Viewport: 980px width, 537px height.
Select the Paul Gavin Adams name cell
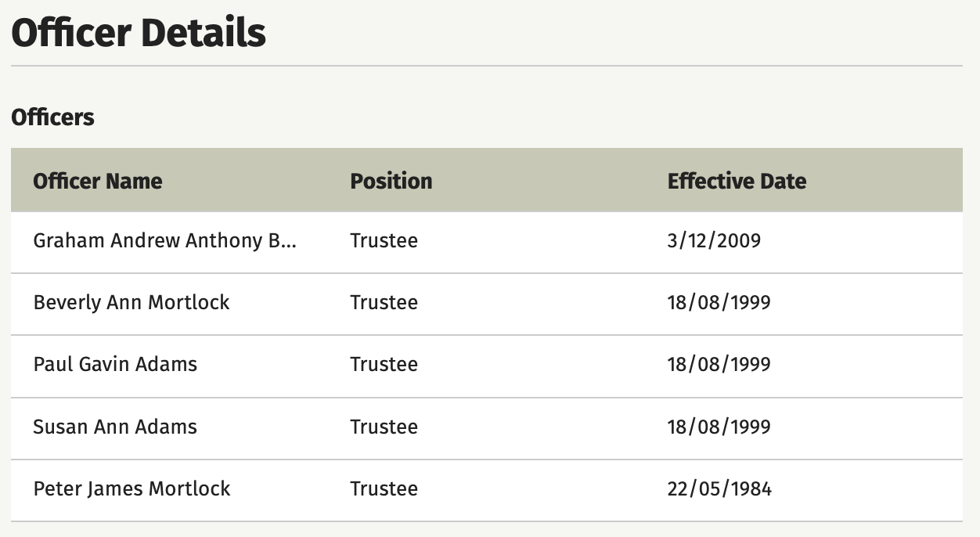(115, 364)
